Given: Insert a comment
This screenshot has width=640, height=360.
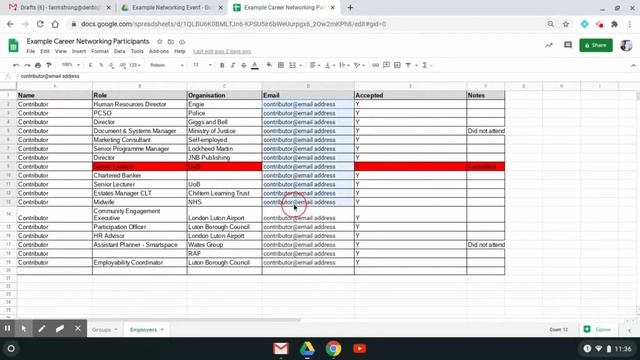Looking at the screenshot, I should (386, 65).
